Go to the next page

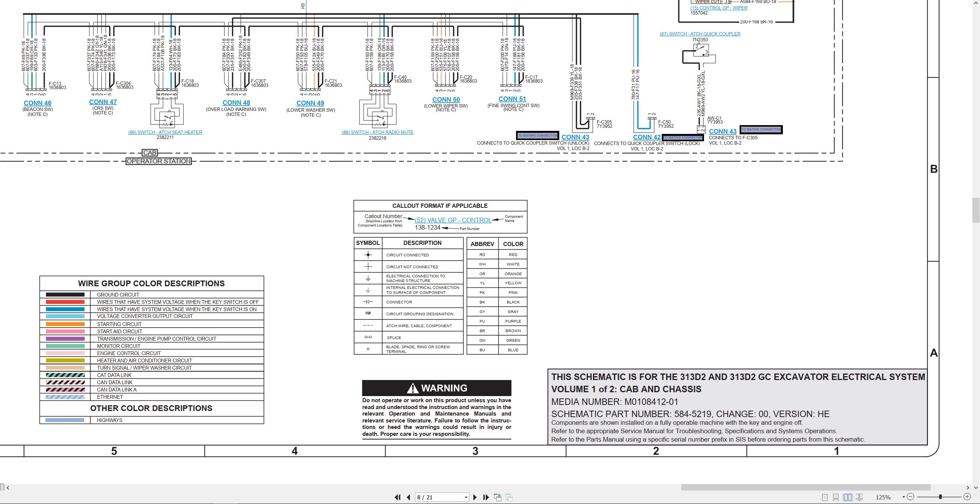pos(475,497)
